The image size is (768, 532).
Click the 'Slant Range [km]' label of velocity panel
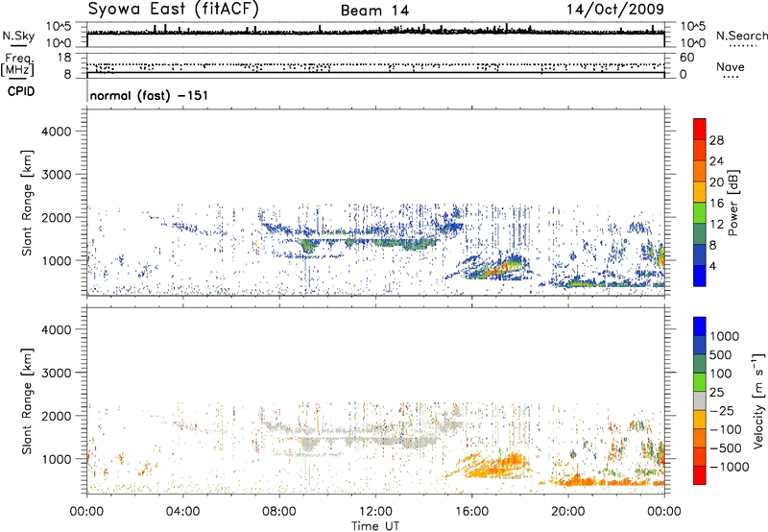(x=27, y=401)
